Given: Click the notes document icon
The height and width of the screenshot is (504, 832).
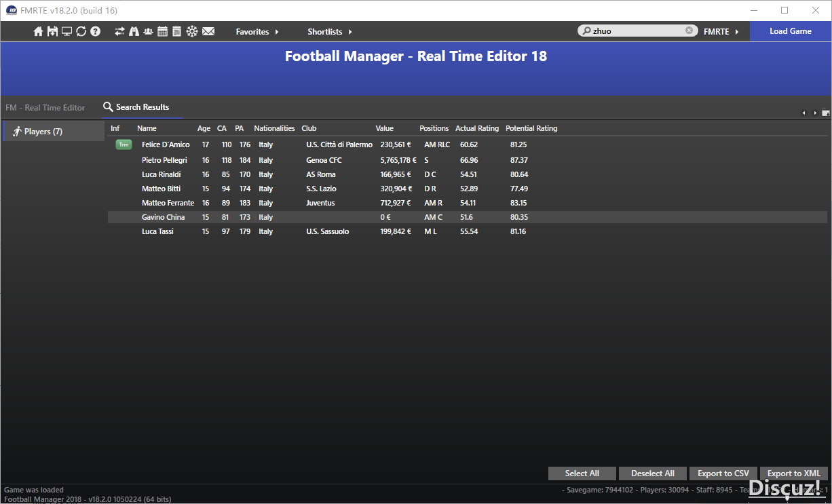Looking at the screenshot, I should click(x=176, y=31).
